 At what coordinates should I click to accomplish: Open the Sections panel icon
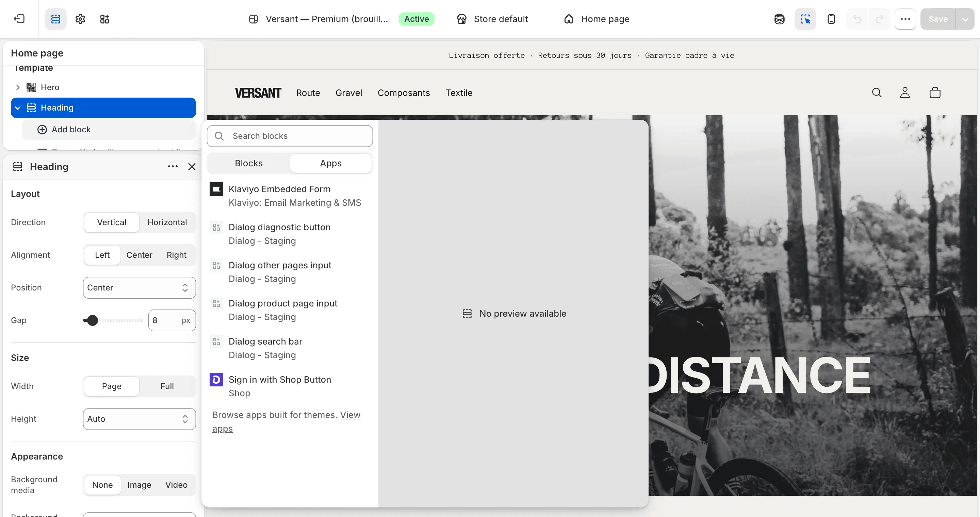click(55, 19)
